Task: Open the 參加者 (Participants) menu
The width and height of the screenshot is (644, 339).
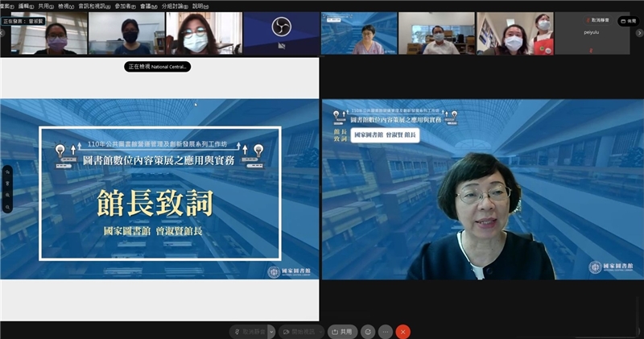Action: point(125,6)
